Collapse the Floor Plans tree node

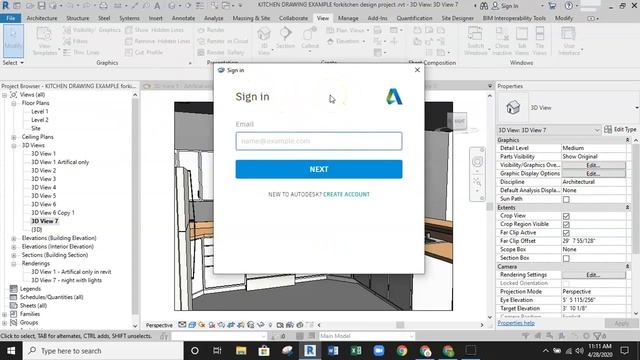(13, 103)
